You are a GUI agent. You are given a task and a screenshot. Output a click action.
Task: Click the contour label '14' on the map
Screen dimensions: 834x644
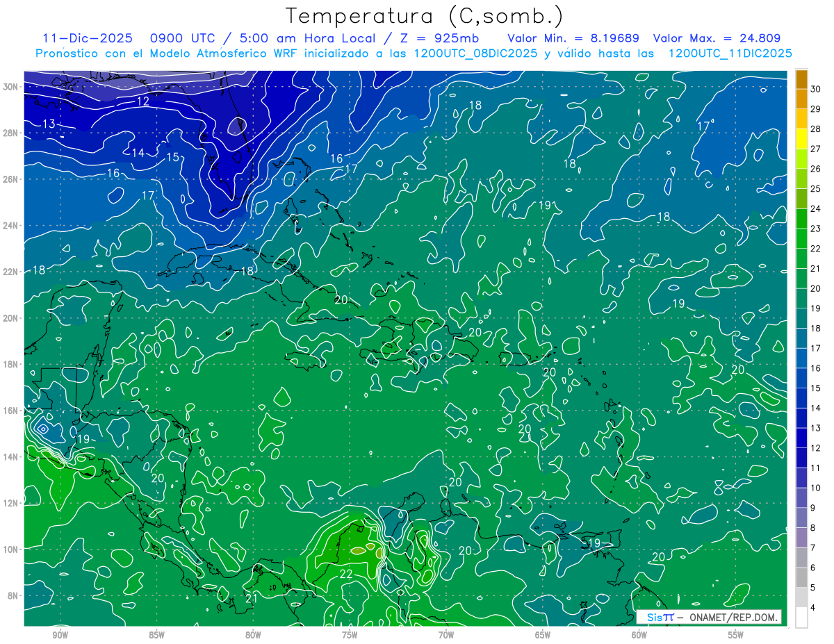click(x=138, y=153)
